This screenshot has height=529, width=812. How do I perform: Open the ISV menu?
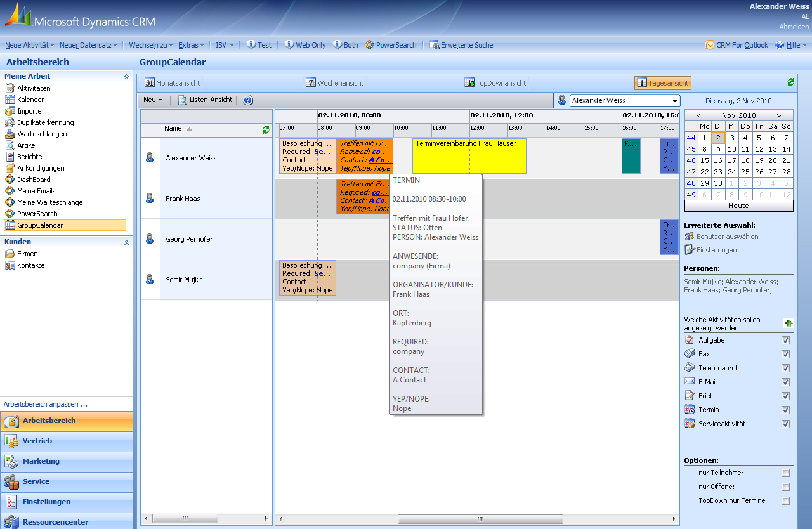click(x=225, y=45)
